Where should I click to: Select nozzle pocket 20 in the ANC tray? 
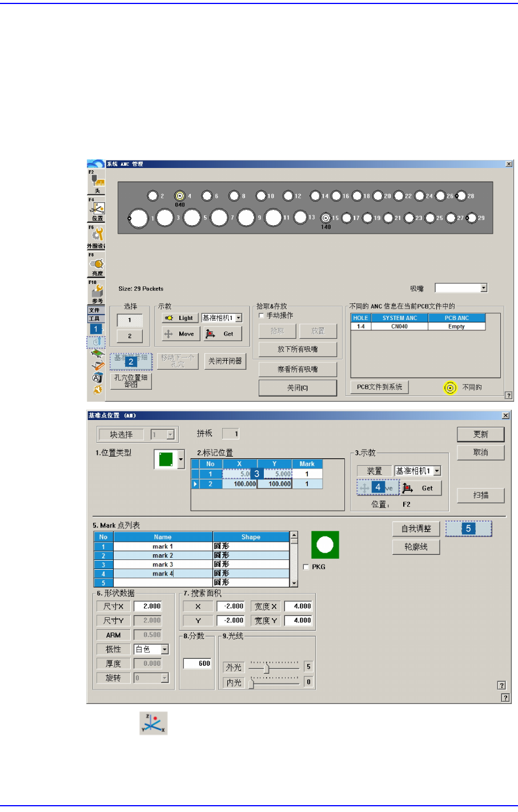coord(378,196)
